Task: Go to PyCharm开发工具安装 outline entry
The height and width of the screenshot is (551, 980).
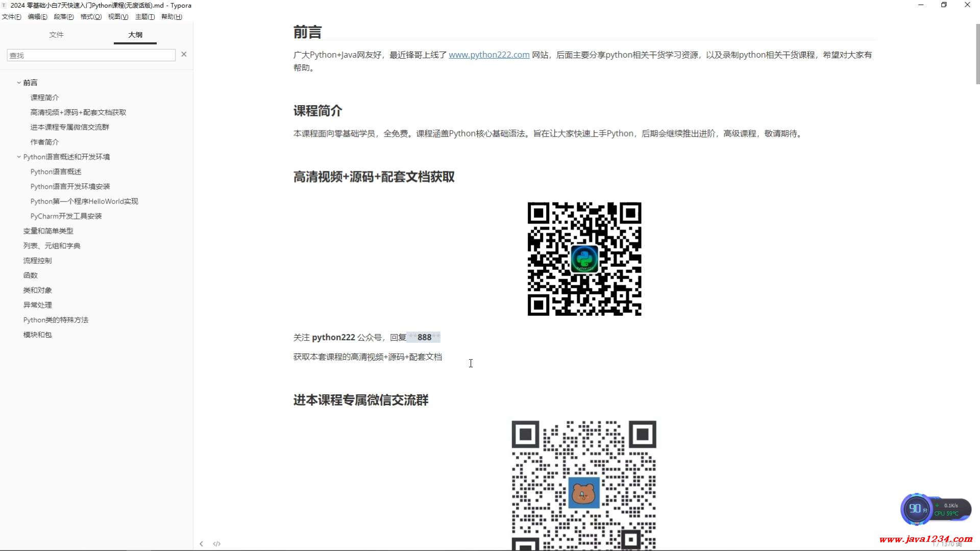Action: [x=66, y=216]
